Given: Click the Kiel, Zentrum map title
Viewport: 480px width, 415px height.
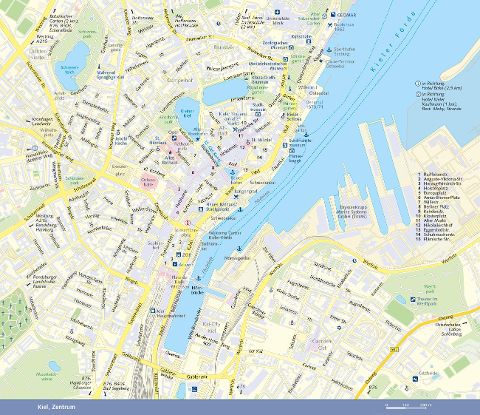Looking at the screenshot, I should tap(57, 407).
